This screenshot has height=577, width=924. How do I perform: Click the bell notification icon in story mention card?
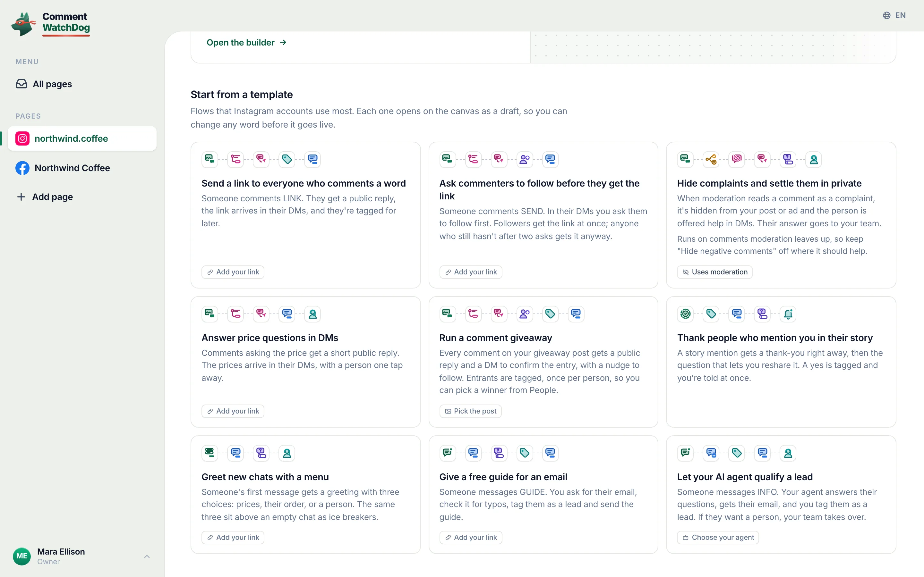point(788,314)
